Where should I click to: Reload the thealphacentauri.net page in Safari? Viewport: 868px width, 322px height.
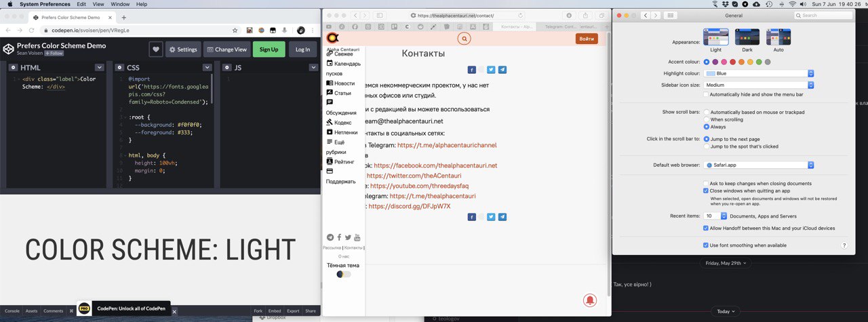tap(520, 15)
